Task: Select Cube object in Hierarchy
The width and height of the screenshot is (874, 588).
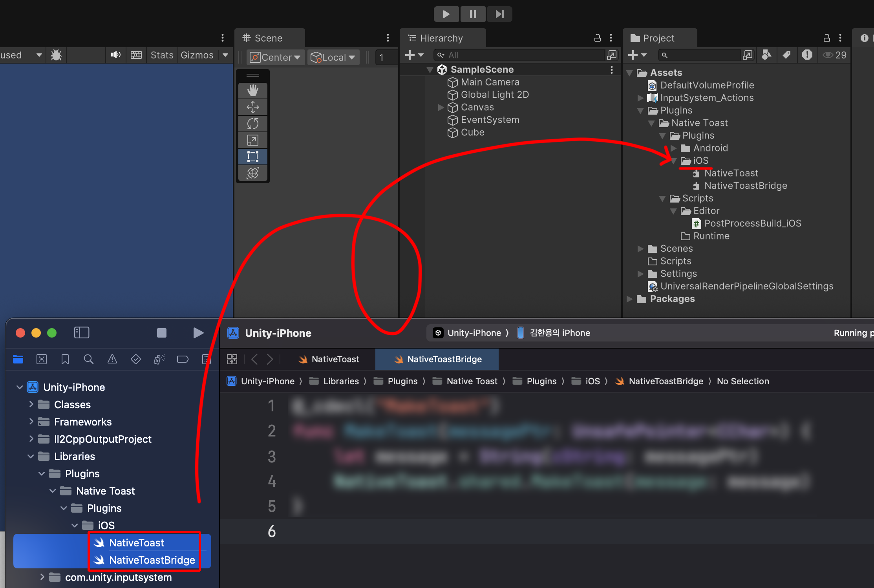Action: click(473, 132)
